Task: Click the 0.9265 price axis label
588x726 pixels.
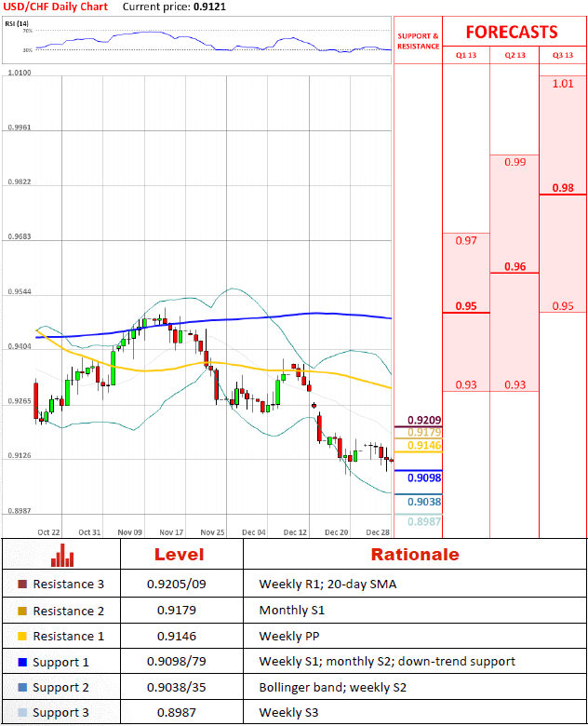Action: click(x=20, y=401)
